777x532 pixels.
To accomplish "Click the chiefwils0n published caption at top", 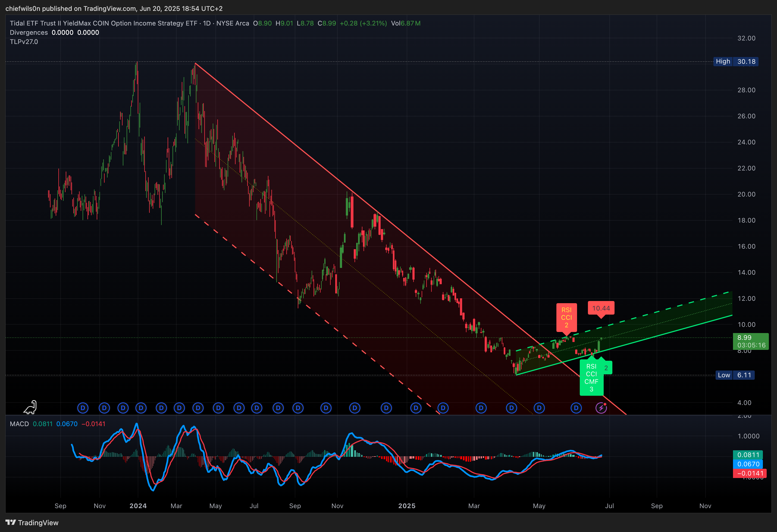I will pos(114,9).
